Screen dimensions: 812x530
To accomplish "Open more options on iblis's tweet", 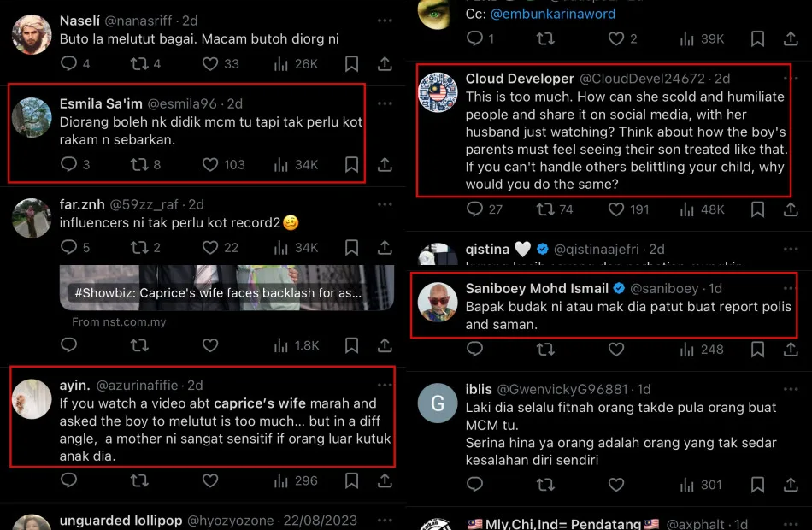I will pyautogui.click(x=791, y=389).
